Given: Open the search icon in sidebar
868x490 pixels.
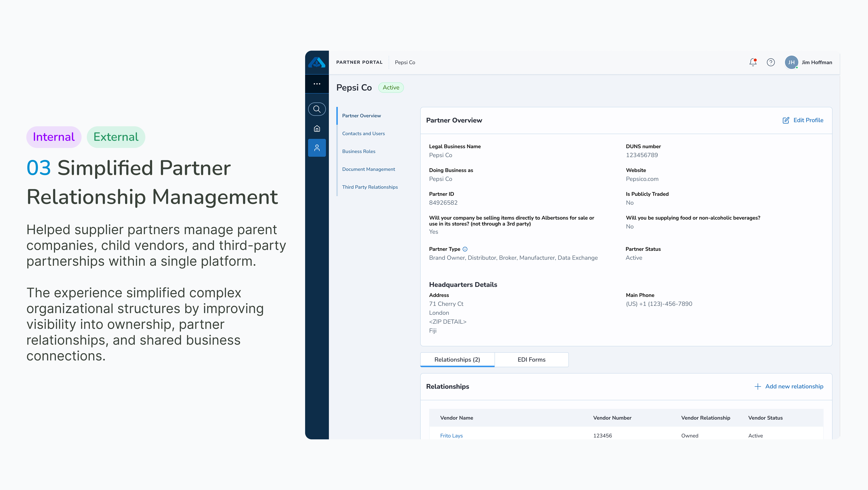Looking at the screenshot, I should pyautogui.click(x=317, y=109).
